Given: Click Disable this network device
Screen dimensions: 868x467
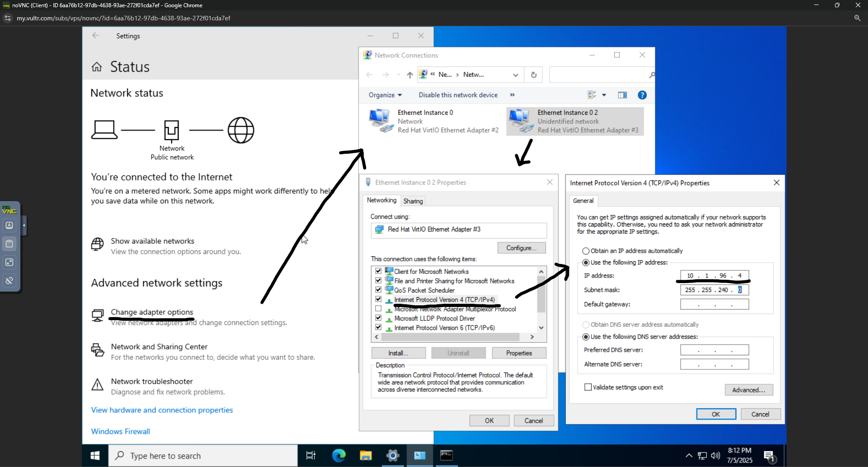Looking at the screenshot, I should tap(458, 95).
